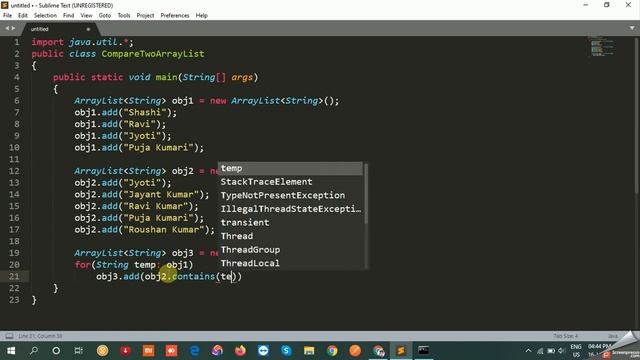Viewport: 640px width, 360px height.
Task: Open the View menu
Action: click(x=86, y=16)
